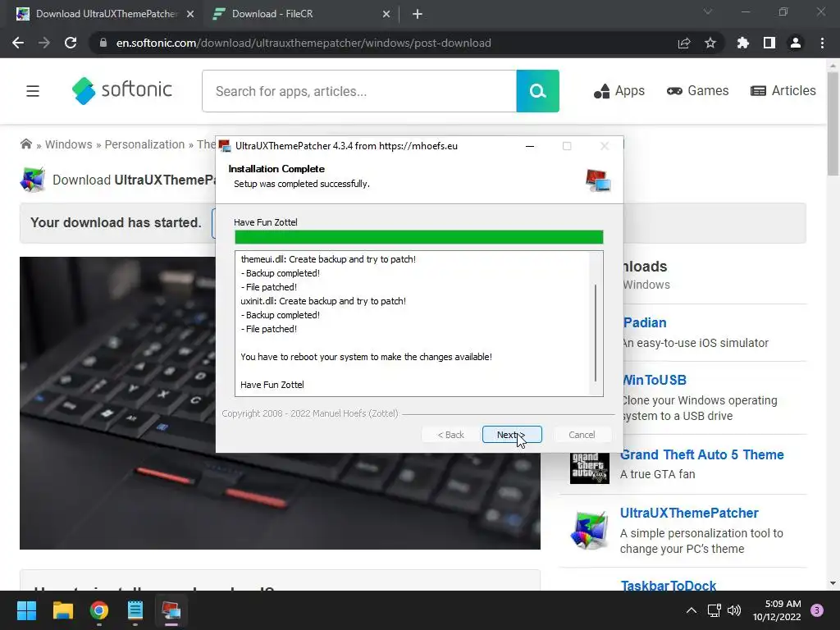
Task: Click Cancel in the installer dialog
Action: (582, 435)
